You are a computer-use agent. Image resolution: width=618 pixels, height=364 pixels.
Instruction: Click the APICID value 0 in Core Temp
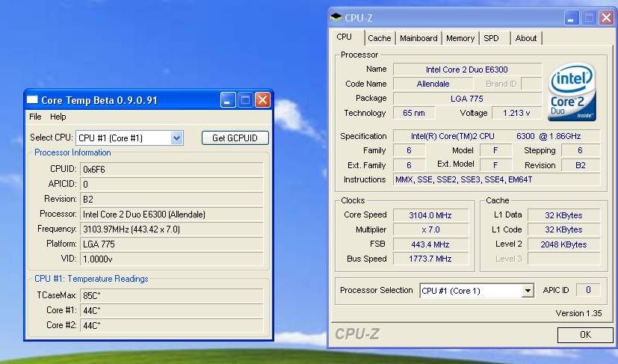pos(171,184)
